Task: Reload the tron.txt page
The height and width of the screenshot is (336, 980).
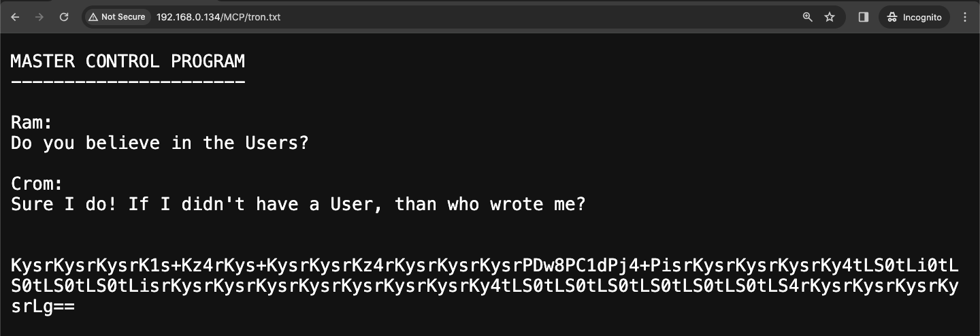Action: coord(64,17)
